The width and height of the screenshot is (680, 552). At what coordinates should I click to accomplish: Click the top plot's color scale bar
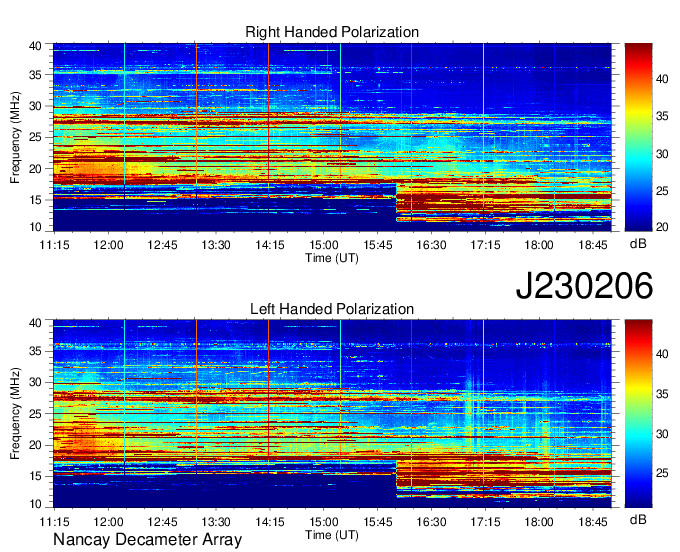coord(638,137)
